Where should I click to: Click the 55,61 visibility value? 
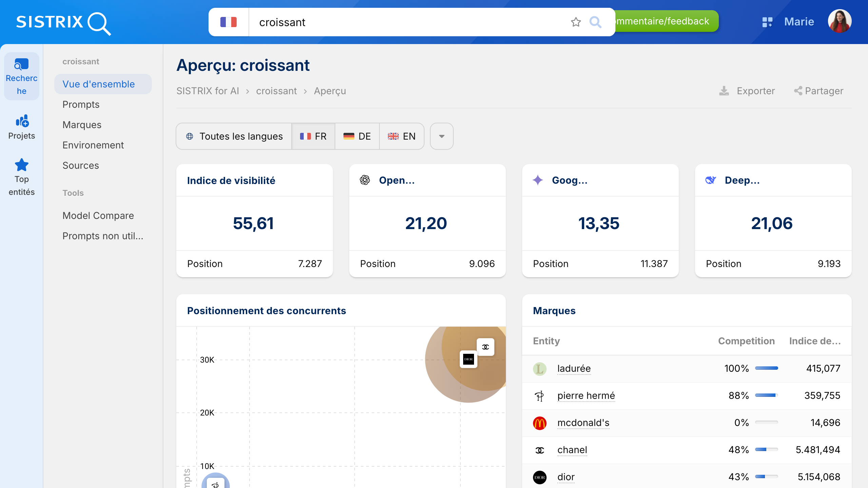pos(253,223)
